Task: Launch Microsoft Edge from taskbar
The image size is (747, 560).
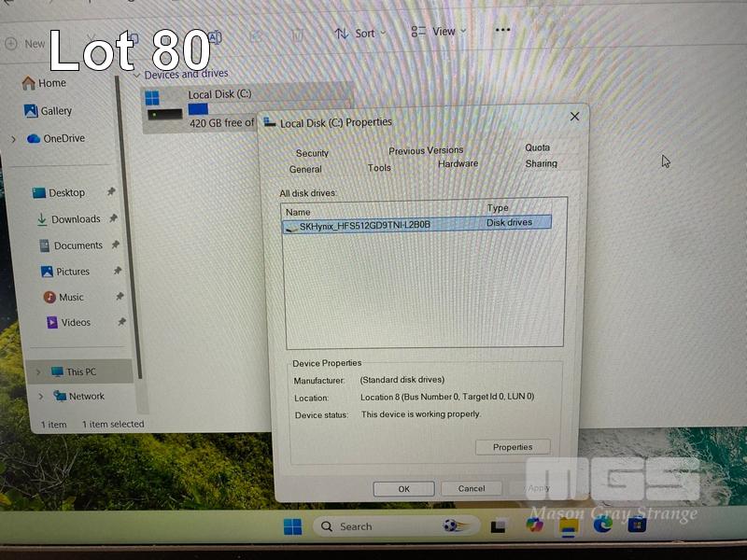Action: tap(602, 525)
